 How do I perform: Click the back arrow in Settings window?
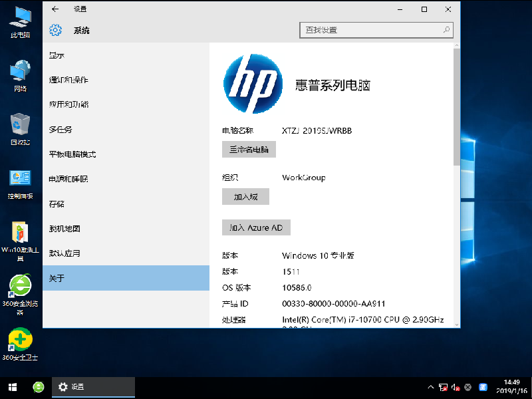(x=55, y=9)
